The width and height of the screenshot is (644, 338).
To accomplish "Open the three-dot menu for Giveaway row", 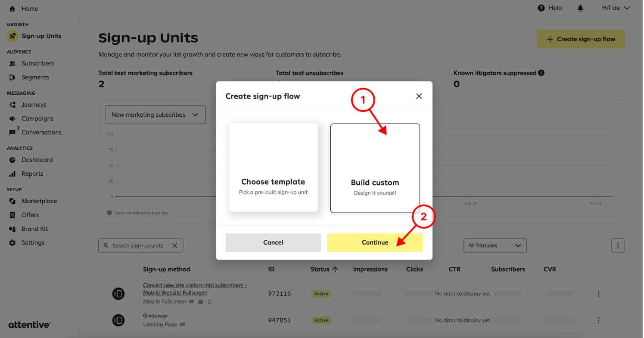I will click(x=598, y=320).
